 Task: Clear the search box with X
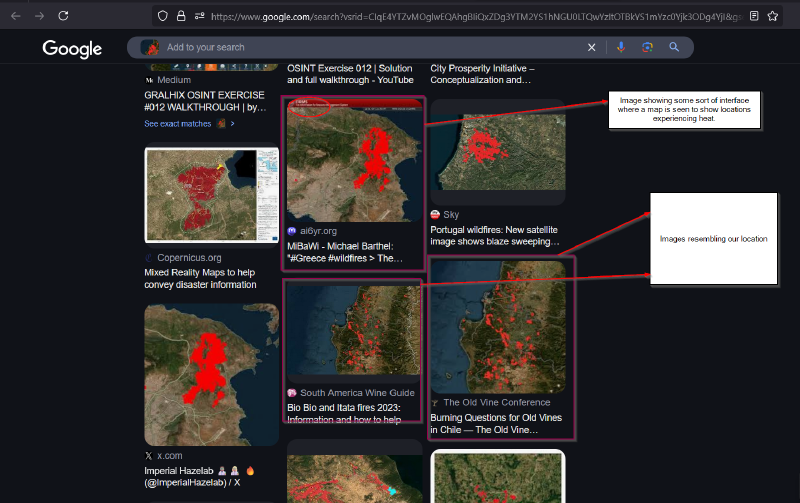pyautogui.click(x=591, y=47)
